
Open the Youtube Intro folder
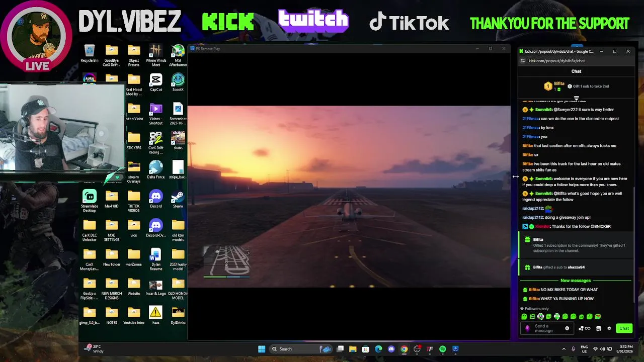[x=134, y=316]
